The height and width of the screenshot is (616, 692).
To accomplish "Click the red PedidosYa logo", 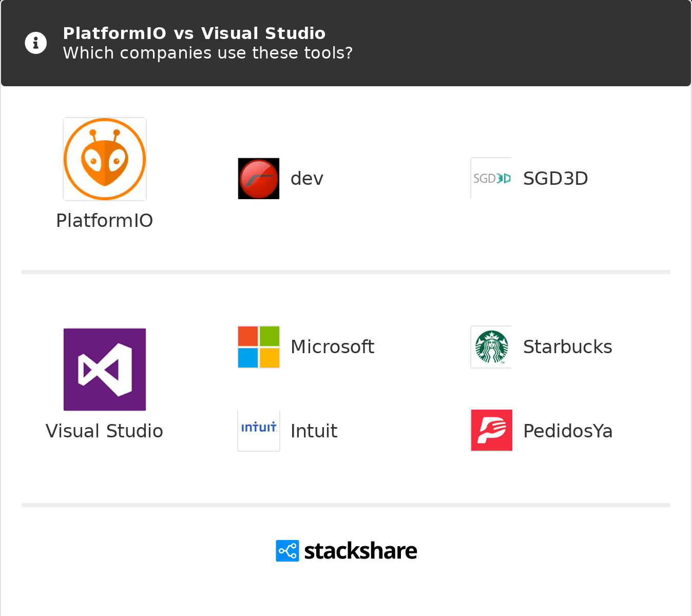I will click(x=492, y=431).
